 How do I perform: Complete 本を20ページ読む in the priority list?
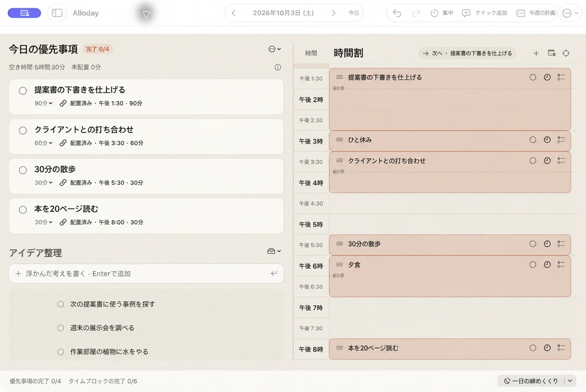coord(23,210)
